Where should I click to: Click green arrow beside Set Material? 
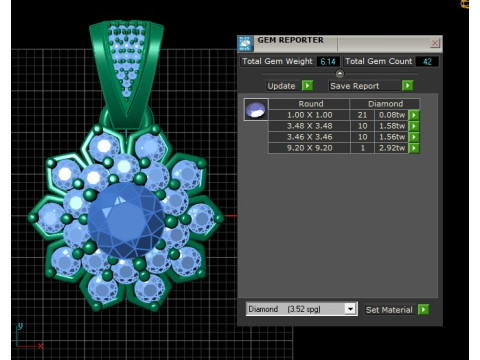423,309
